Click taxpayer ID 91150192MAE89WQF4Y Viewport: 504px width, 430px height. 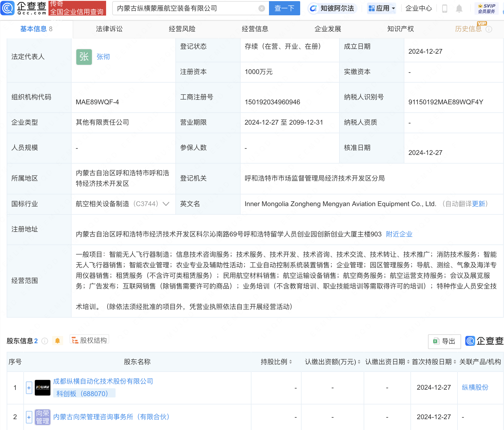point(446,102)
